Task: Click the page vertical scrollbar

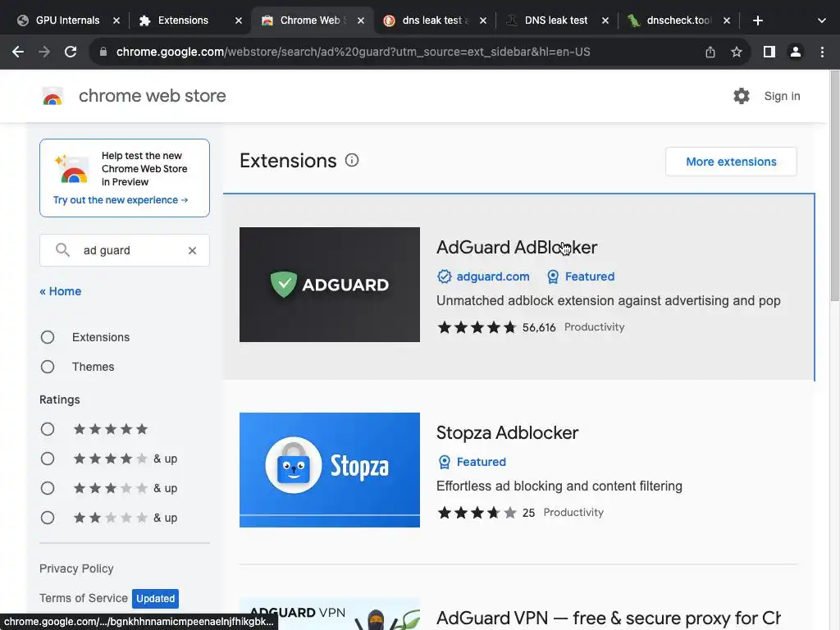Action: click(x=834, y=185)
